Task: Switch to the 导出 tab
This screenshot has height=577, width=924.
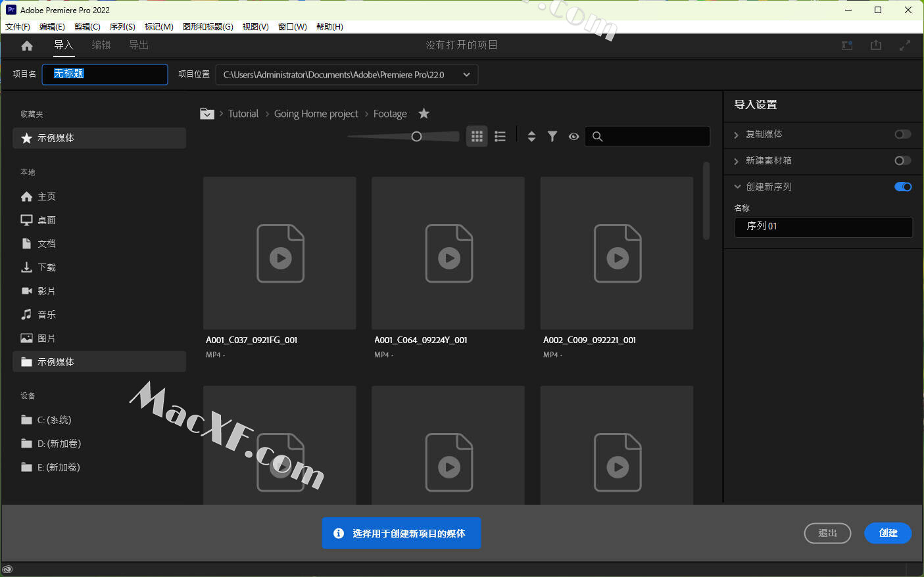Action: pyautogui.click(x=139, y=45)
